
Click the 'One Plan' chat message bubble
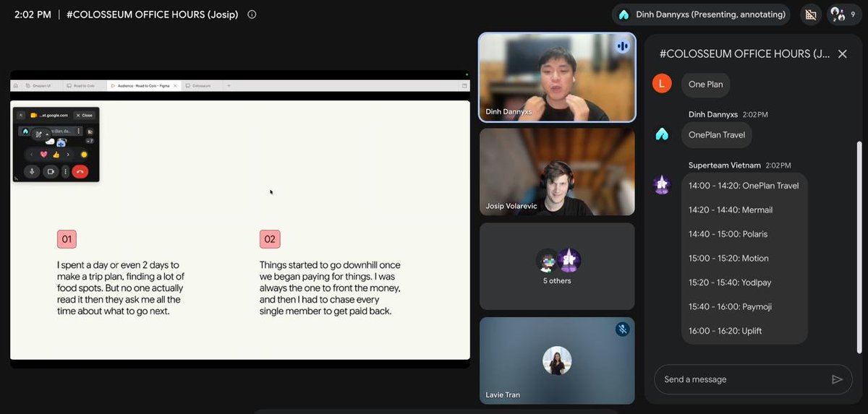[x=705, y=85]
